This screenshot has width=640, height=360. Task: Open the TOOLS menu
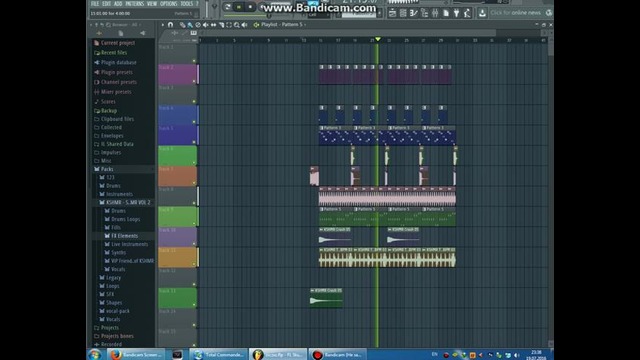pyautogui.click(x=187, y=4)
